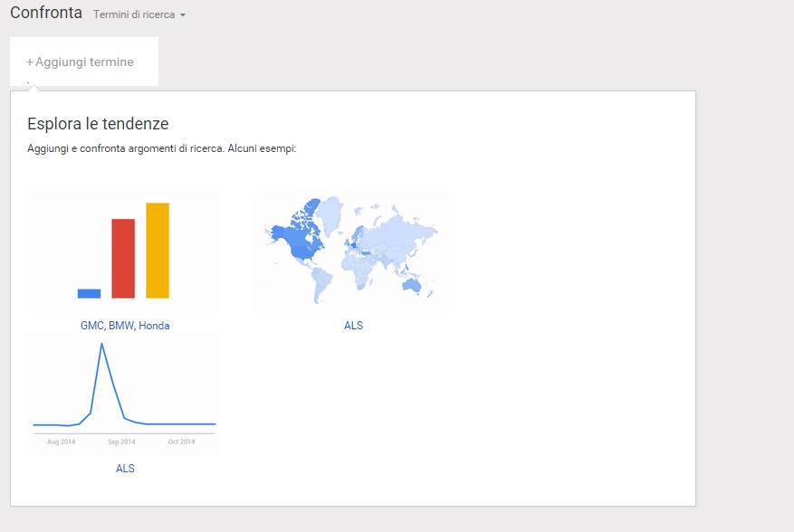Click the arrow next to Termini di ricerca
The width and height of the screenshot is (794, 532).
[x=183, y=15]
